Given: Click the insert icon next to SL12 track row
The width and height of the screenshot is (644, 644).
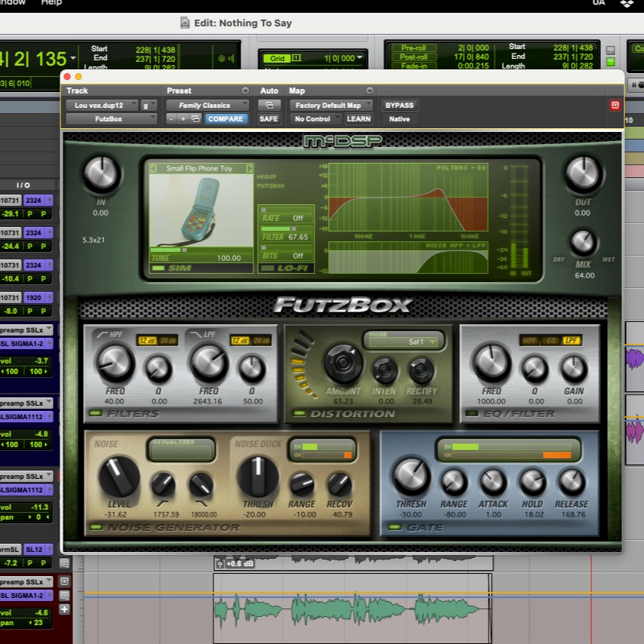Looking at the screenshot, I should coord(64,563).
